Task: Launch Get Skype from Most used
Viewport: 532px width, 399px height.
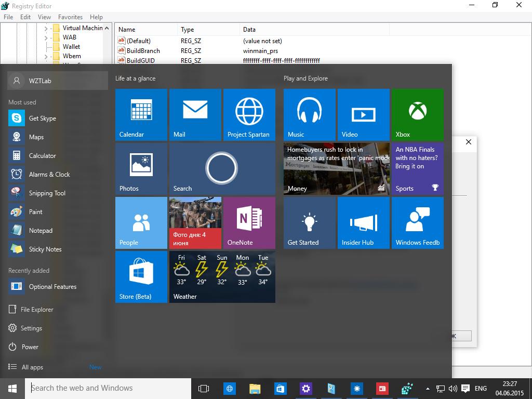Action: 58,118
